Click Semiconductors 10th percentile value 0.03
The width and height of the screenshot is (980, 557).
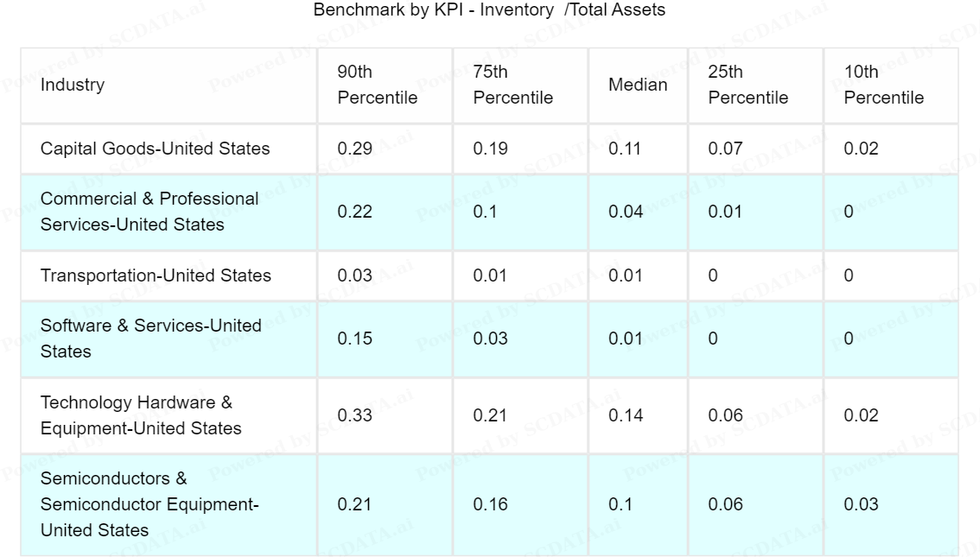pyautogui.click(x=861, y=504)
